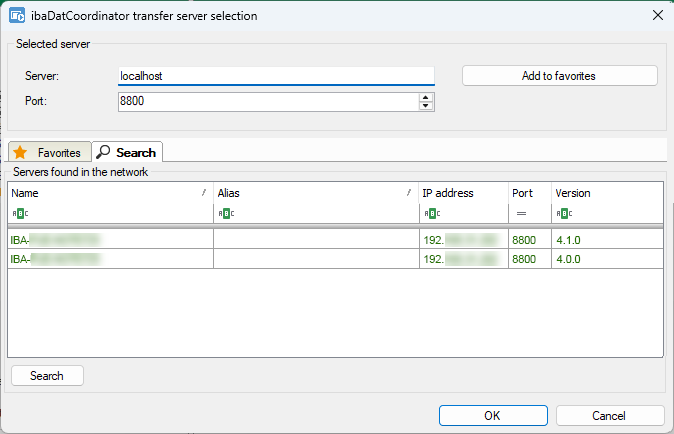The height and width of the screenshot is (434, 674).
Task: Increase the port value with up arrow
Action: 425,98
